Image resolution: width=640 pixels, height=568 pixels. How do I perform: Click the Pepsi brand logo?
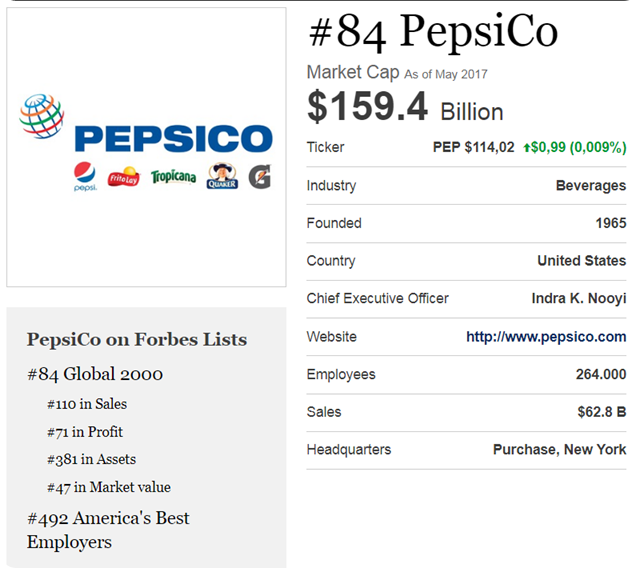click(x=84, y=177)
